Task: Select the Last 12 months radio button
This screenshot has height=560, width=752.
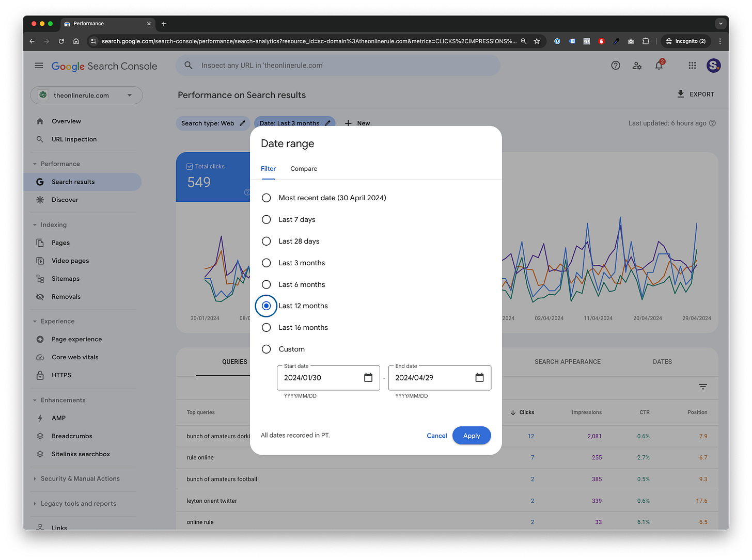Action: (x=267, y=306)
